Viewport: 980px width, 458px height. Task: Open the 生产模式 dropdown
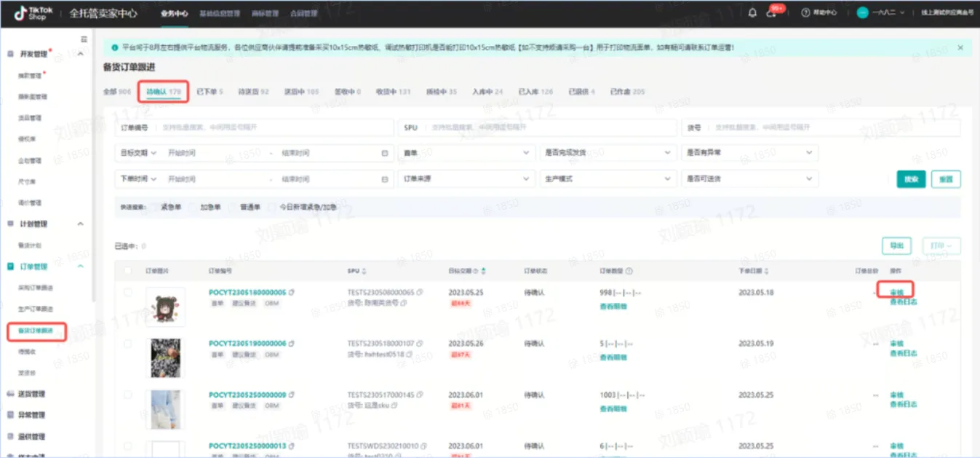609,178
